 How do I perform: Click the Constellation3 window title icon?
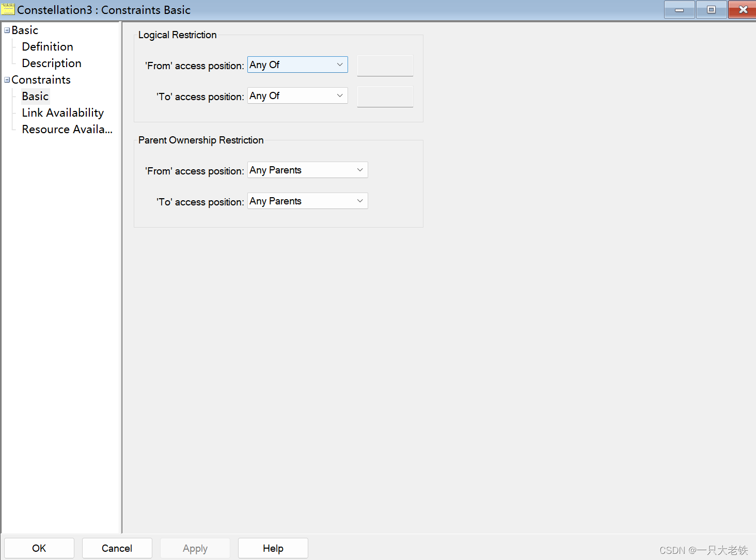tap(8, 9)
